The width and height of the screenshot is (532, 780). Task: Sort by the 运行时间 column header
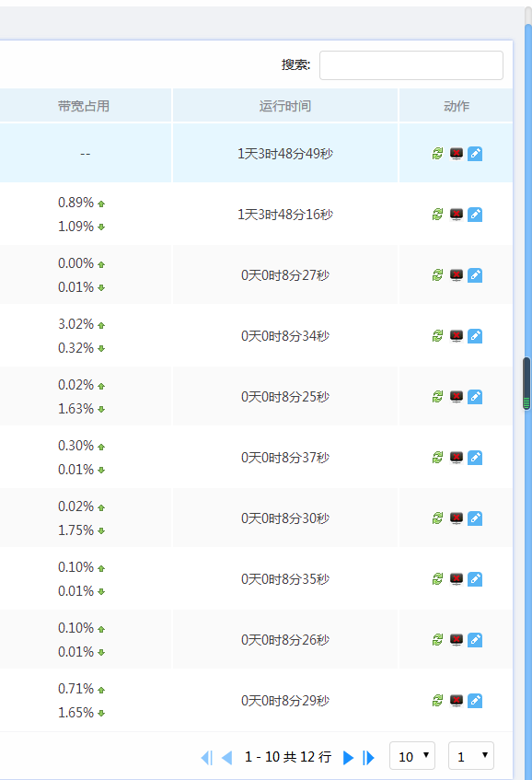[285, 106]
